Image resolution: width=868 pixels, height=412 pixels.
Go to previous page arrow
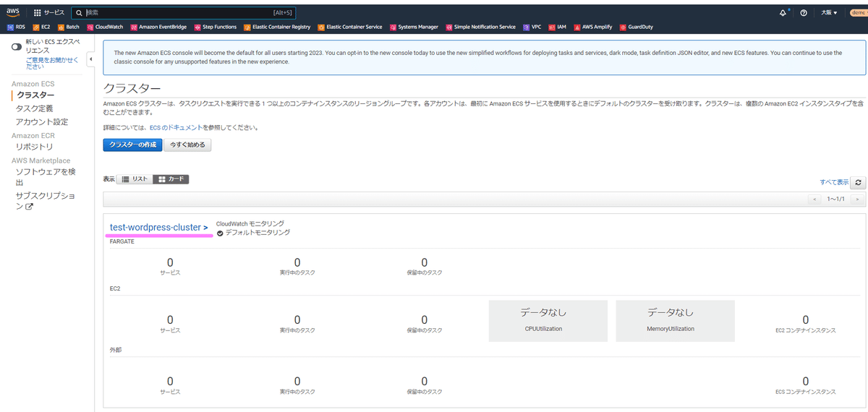(815, 199)
